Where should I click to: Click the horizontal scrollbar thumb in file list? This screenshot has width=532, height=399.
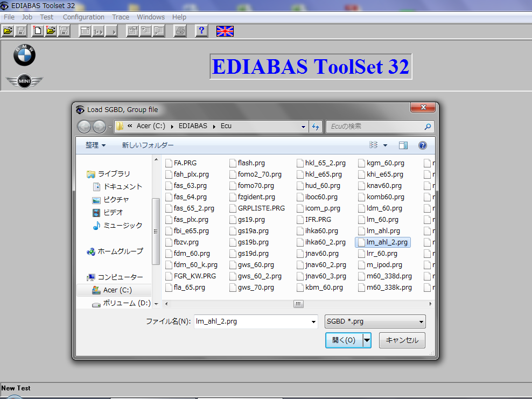coord(298,304)
